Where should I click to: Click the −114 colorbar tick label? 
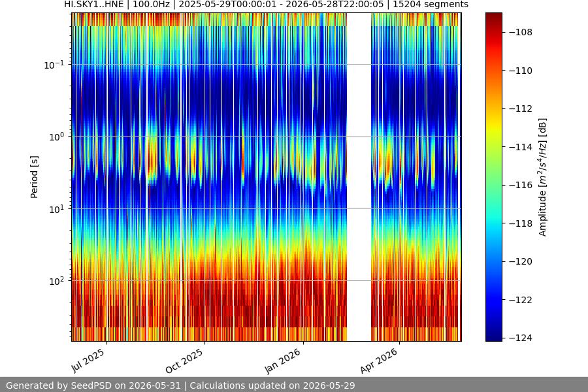point(521,147)
